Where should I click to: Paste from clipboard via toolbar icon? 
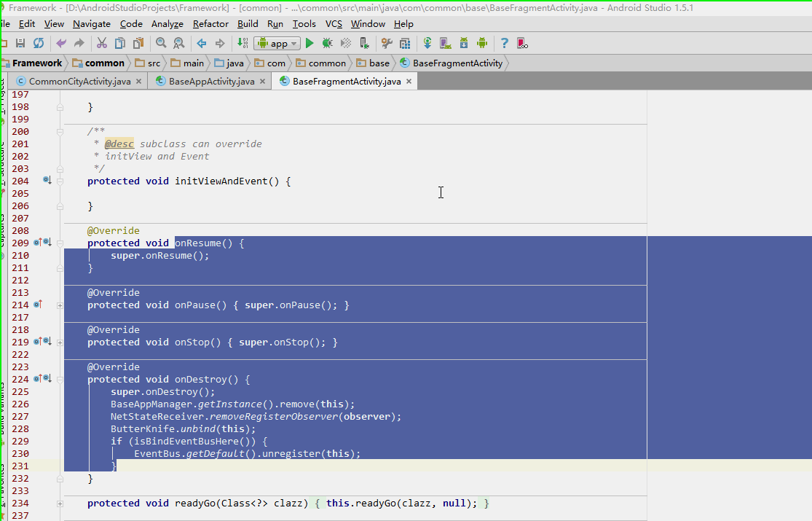(138, 43)
